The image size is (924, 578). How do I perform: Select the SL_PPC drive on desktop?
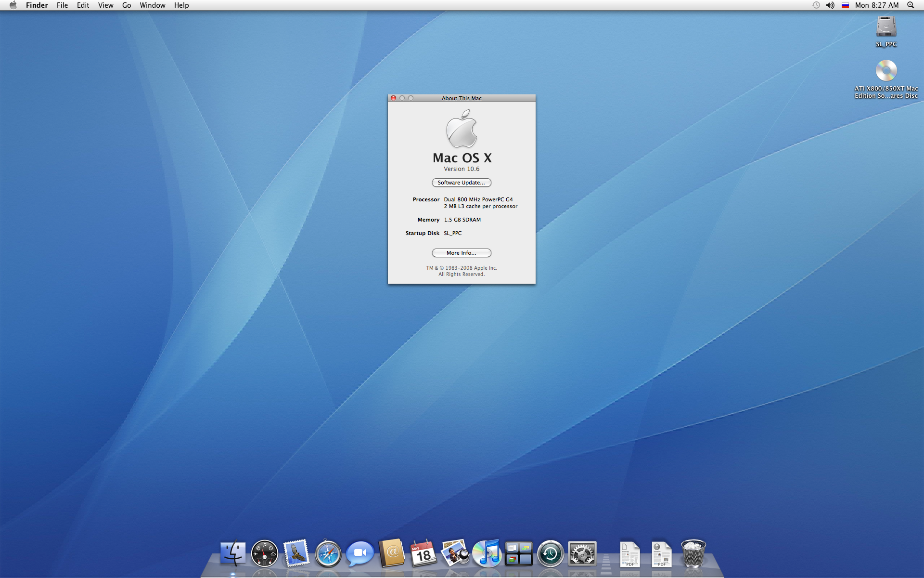click(x=886, y=32)
